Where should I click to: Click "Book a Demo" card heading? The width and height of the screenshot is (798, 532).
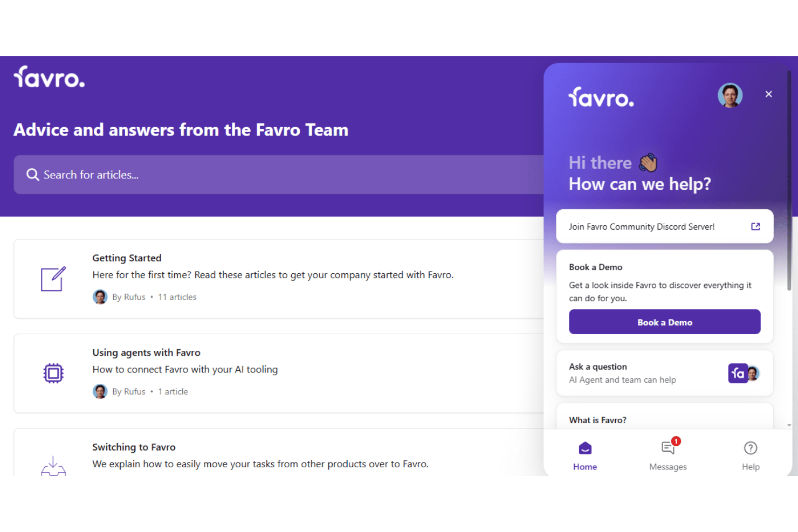[596, 267]
